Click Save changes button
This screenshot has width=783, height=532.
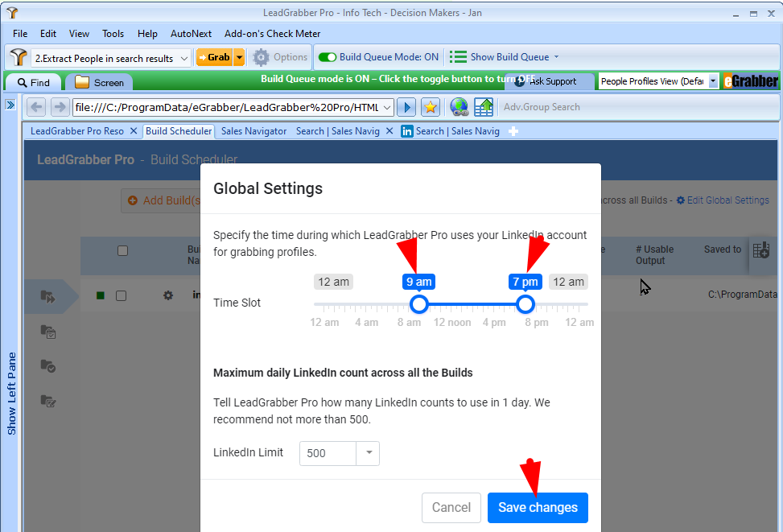[538, 508]
